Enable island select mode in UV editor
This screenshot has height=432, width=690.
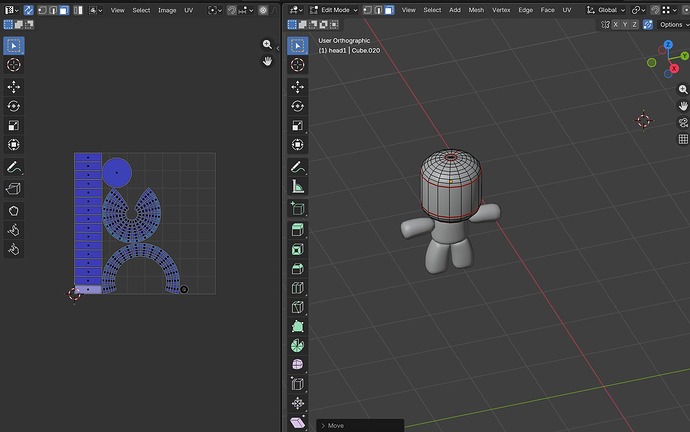coord(78,10)
